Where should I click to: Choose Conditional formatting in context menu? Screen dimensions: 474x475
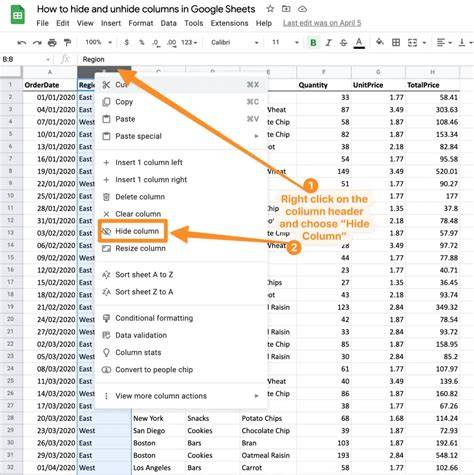point(181,318)
